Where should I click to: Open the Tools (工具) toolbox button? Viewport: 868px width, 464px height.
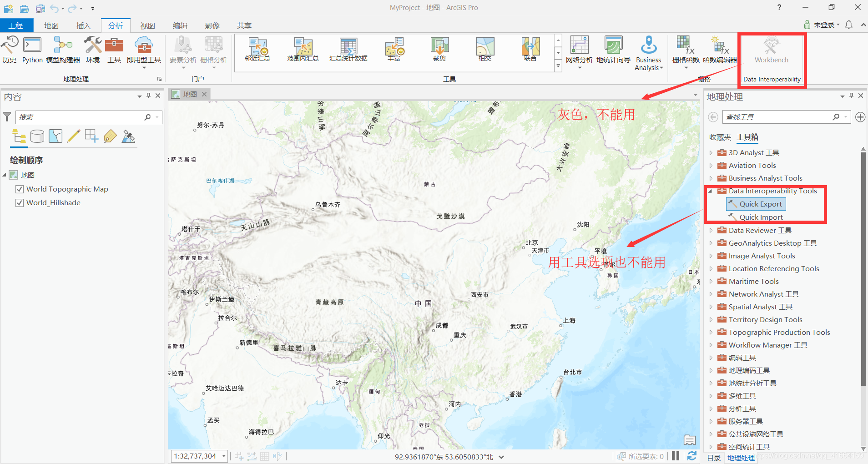tap(114, 50)
